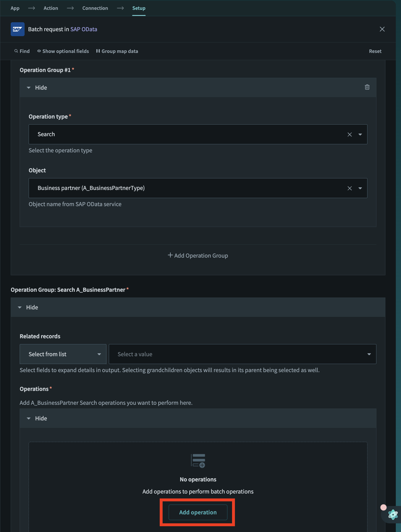Delete Operation Group #1 with trash icon
Screen dimensions: 401x532
tap(367, 87)
